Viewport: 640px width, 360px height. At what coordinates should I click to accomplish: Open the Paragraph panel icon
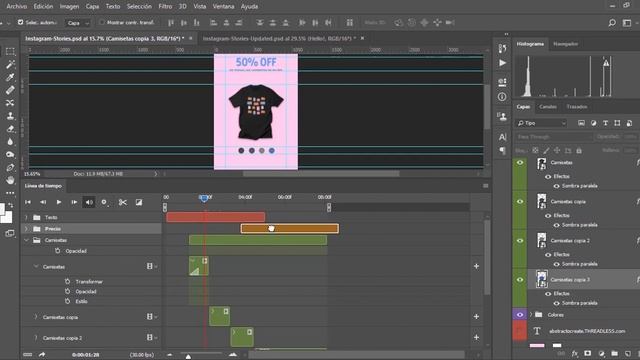[x=502, y=151]
